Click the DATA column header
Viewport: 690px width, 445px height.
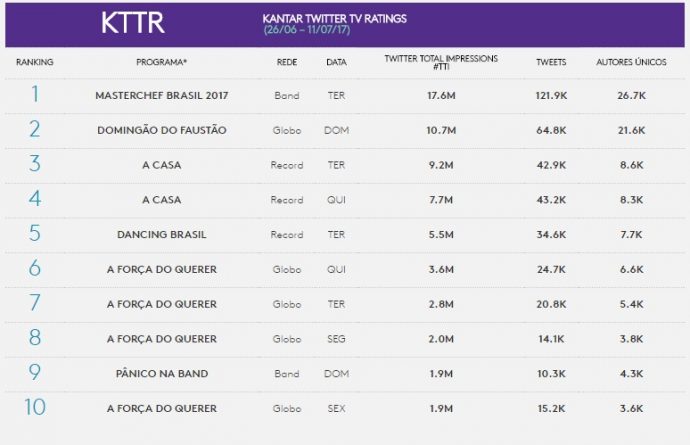[336, 63]
